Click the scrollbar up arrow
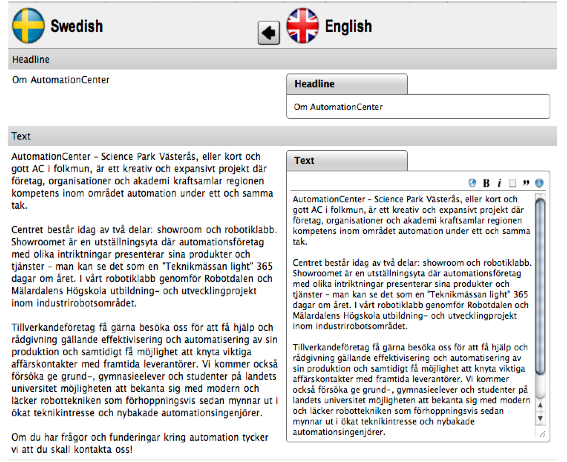 pos(540,405)
